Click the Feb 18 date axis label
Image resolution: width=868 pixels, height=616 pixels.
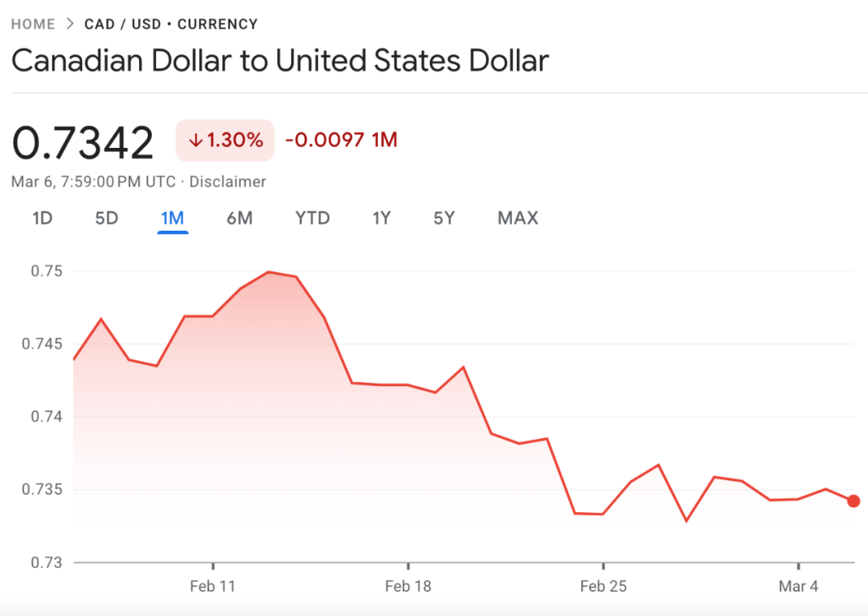pyautogui.click(x=408, y=586)
